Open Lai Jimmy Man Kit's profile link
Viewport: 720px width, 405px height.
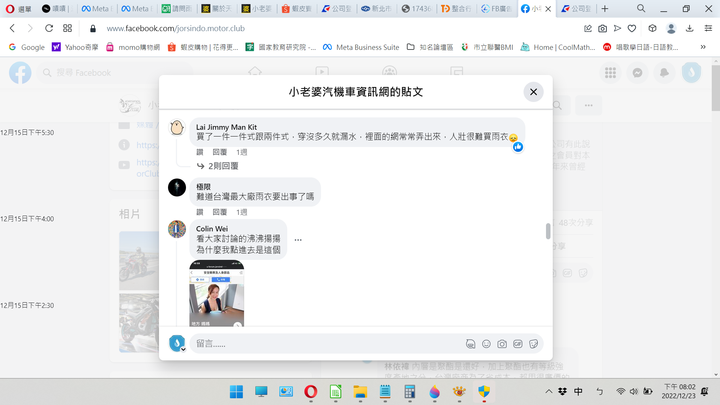[x=226, y=127]
